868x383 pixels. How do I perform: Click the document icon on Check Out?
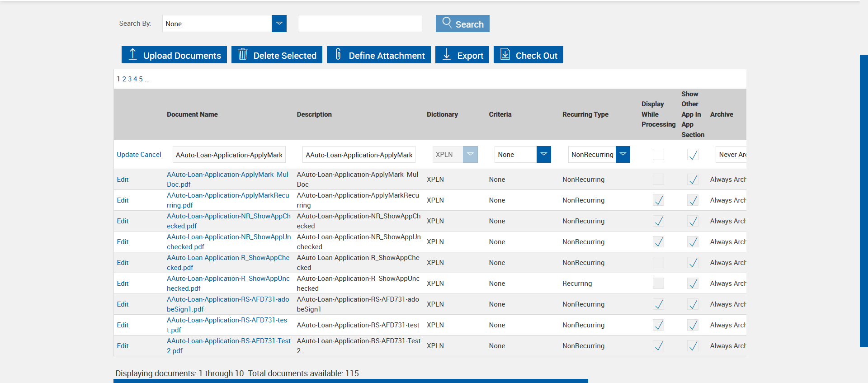pyautogui.click(x=505, y=54)
